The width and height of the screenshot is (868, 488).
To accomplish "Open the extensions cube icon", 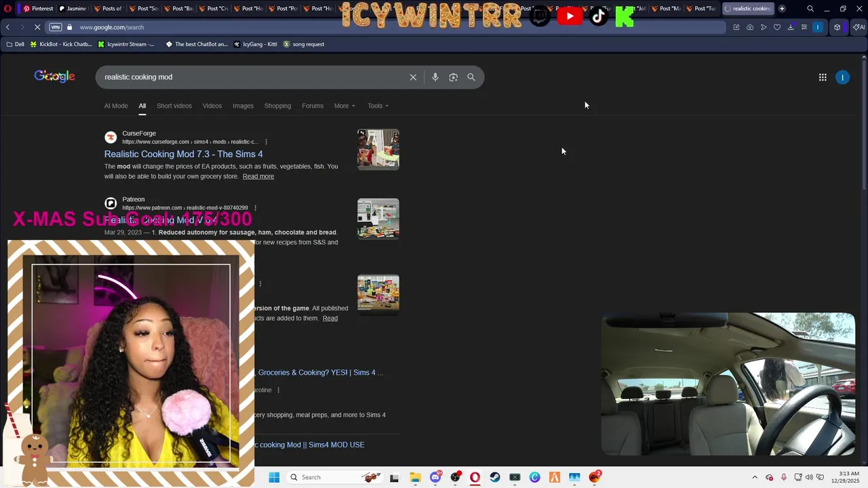I will click(837, 27).
